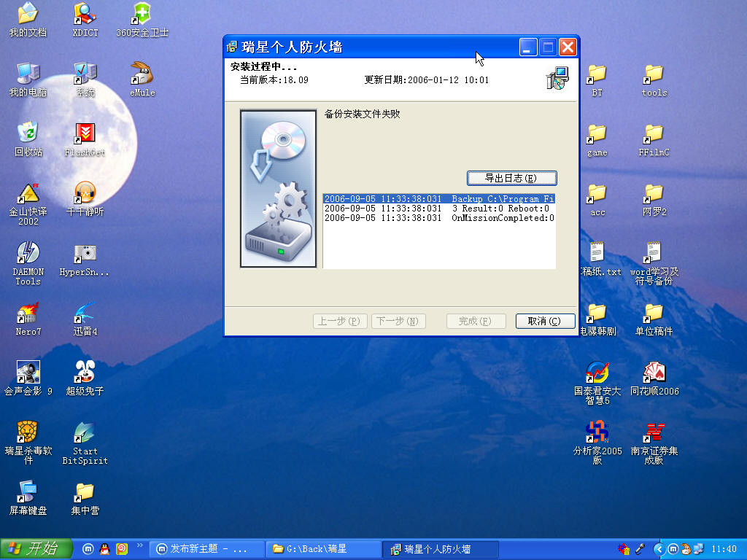Close the 瑞星个人防火墙 installer window
The height and width of the screenshot is (560, 747).
568,47
